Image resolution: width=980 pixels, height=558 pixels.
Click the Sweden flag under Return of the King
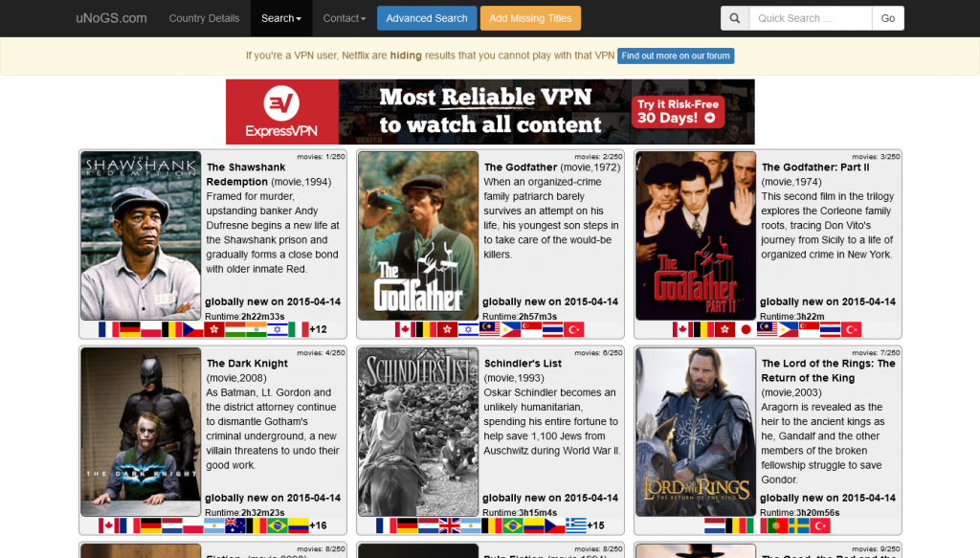(799, 525)
